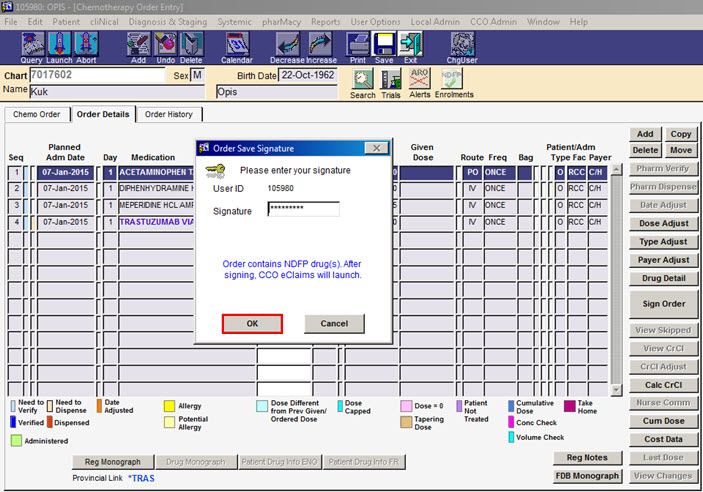
Task: Open the Reports menu
Action: coord(325,22)
